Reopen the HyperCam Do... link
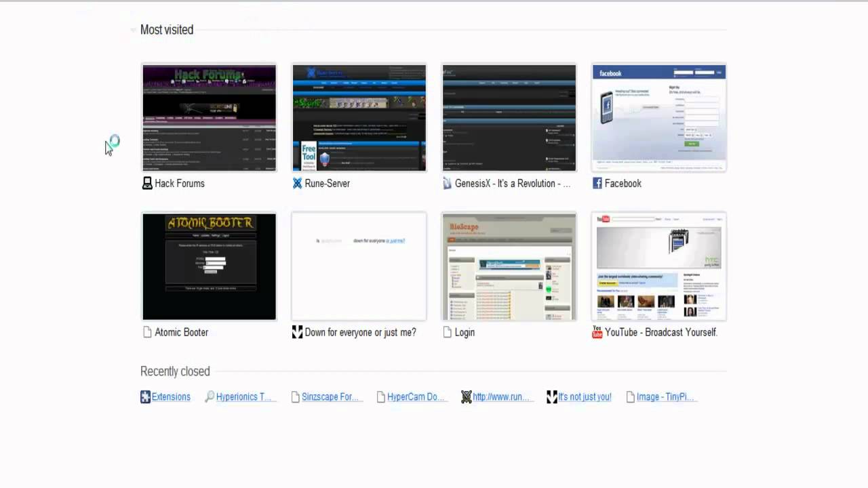 (x=416, y=397)
